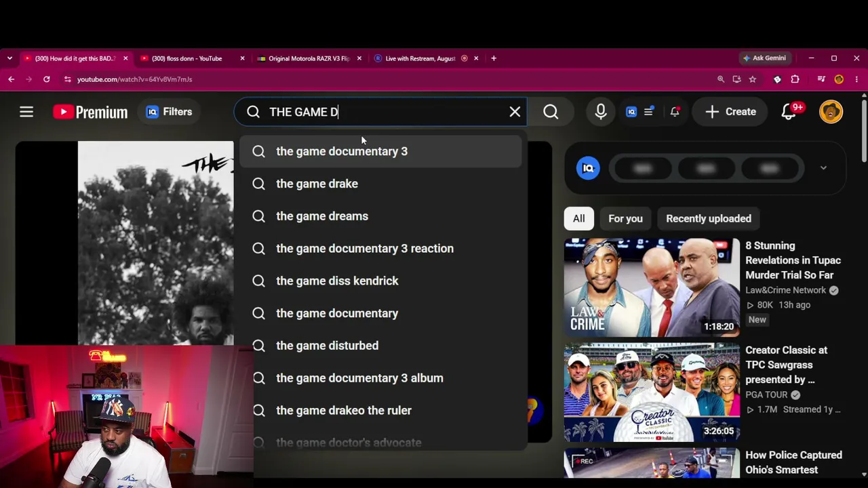Go back to previous page
This screenshot has height=488, width=868.
[12, 79]
